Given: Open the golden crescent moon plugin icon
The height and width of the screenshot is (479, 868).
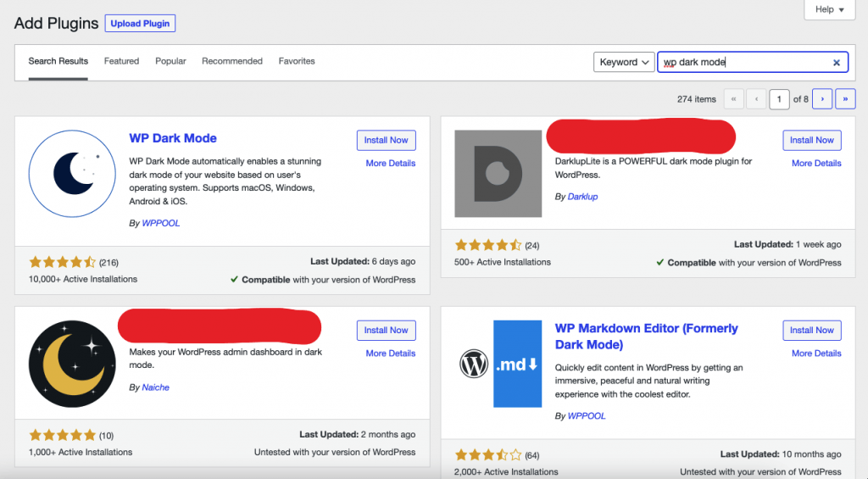Looking at the screenshot, I should click(72, 364).
